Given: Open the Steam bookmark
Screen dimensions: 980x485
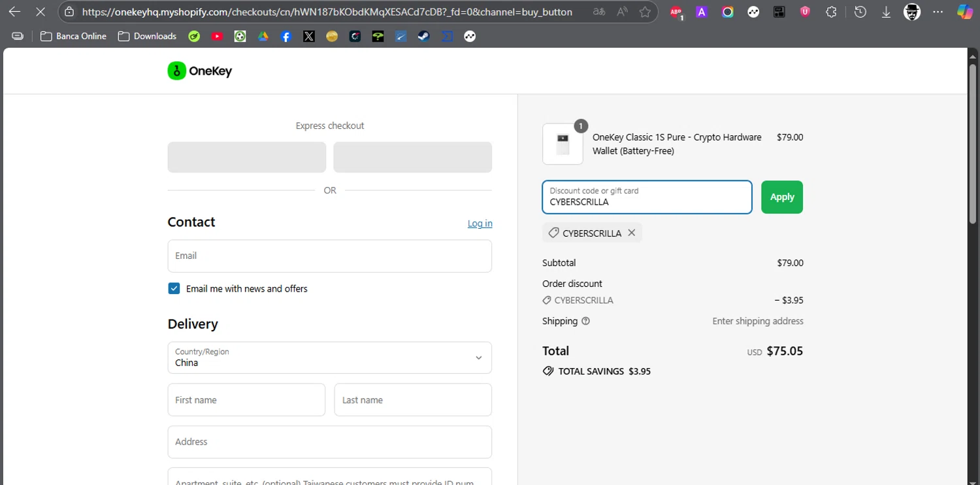Looking at the screenshot, I should click(x=423, y=37).
